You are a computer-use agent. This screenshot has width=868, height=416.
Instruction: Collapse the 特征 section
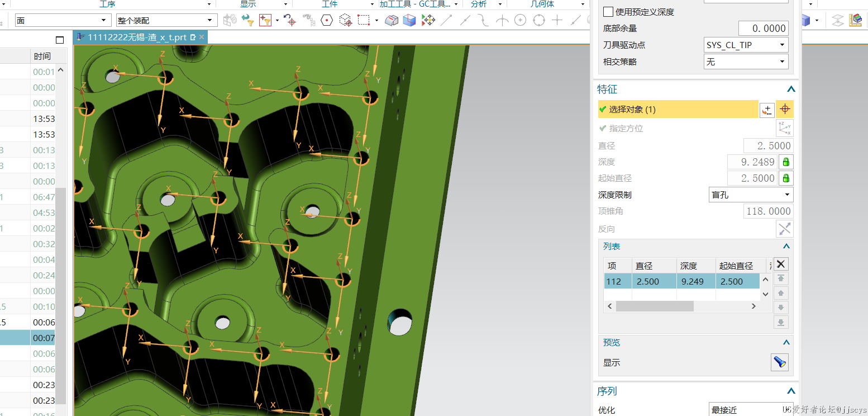[791, 89]
